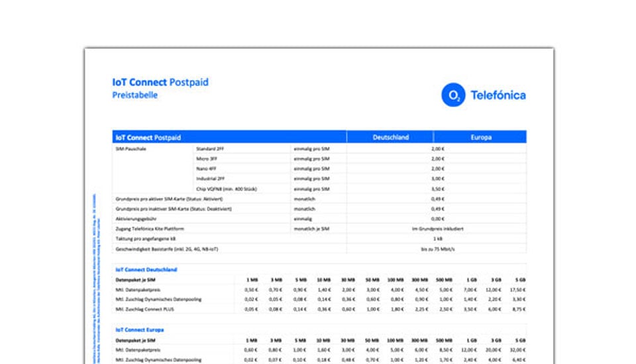Viewport: 636px width, 364px height.
Task: Click 'Mtl. Zuschlag Dynamisches Datenpooling' in Deutschland table
Action: click(158, 299)
